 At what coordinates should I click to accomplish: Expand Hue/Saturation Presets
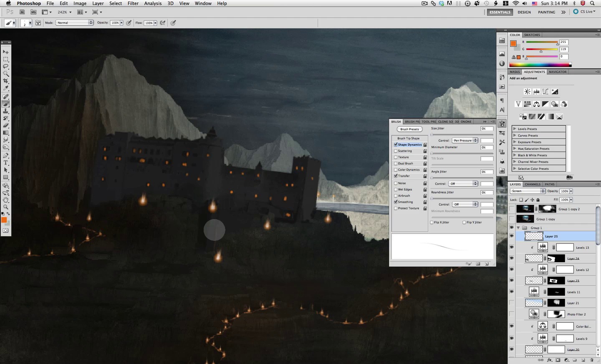click(515, 149)
